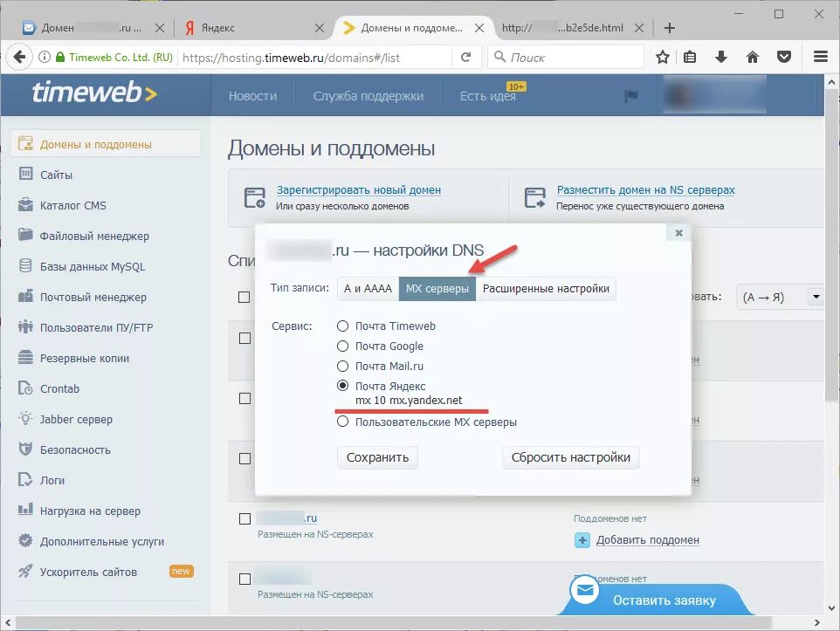Select Почта Google radio button
Screen dimensions: 840x631
point(342,346)
